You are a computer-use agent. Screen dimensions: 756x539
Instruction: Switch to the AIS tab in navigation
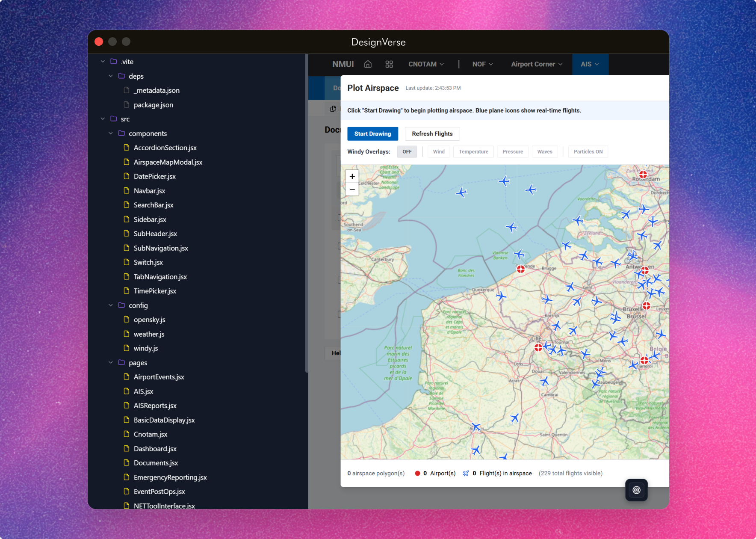tap(590, 64)
